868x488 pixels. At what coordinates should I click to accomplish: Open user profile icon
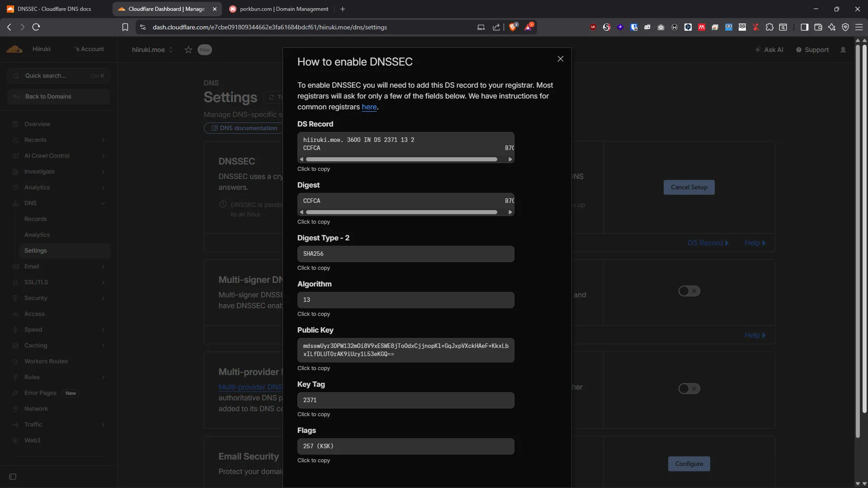point(843,50)
